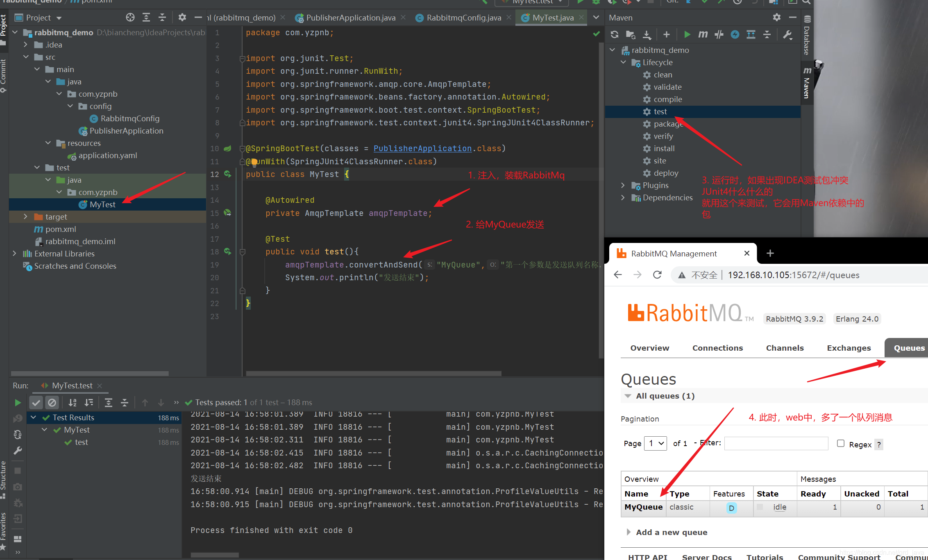Viewport: 928px width, 560px height.
Task: Expand Add a new queue section
Action: coord(671,532)
